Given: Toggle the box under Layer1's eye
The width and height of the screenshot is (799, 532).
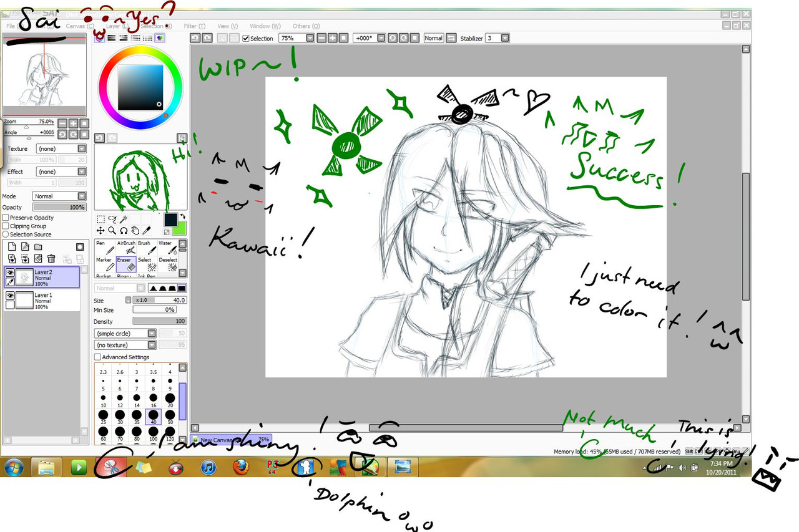Looking at the screenshot, I should pyautogui.click(x=10, y=305).
